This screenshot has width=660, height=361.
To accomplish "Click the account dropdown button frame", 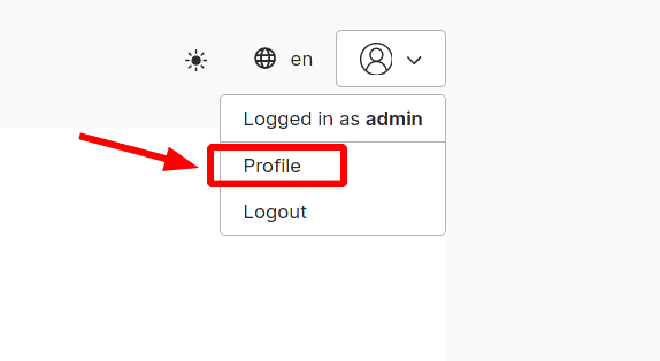I will coord(391,58).
